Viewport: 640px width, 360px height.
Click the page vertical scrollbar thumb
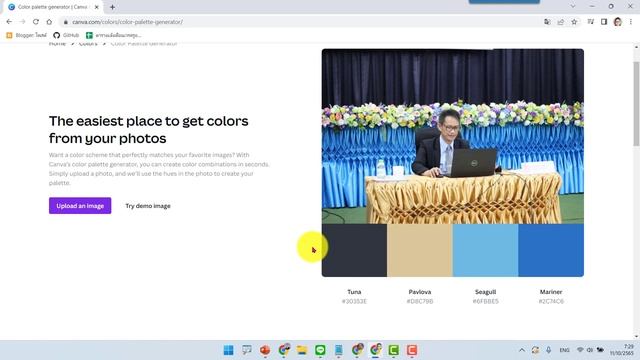(x=636, y=104)
